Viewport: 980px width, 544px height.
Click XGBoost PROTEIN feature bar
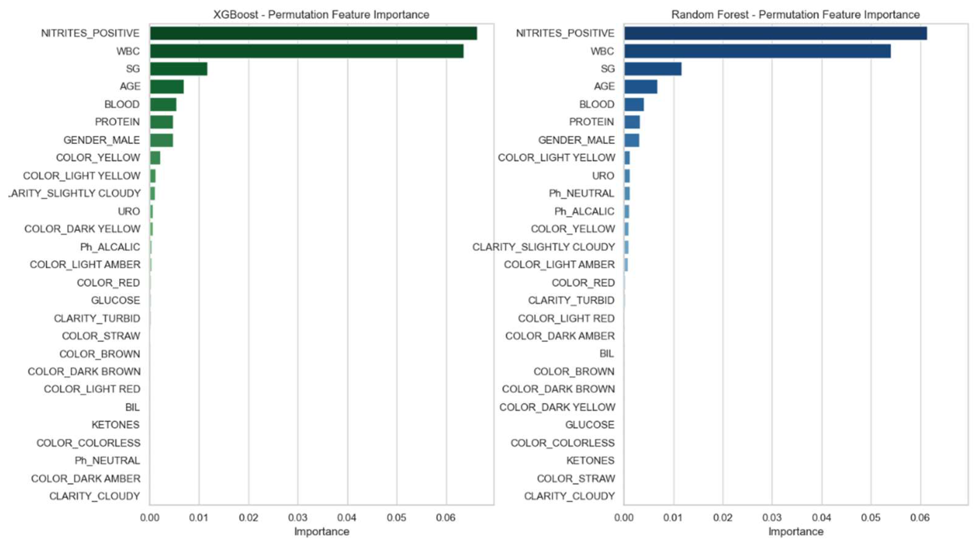161,122
